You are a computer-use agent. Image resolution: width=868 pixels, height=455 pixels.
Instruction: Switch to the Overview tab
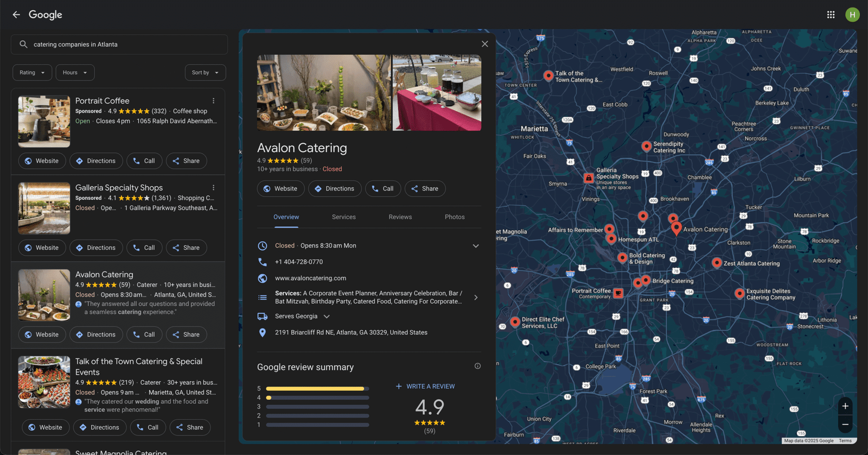(286, 217)
